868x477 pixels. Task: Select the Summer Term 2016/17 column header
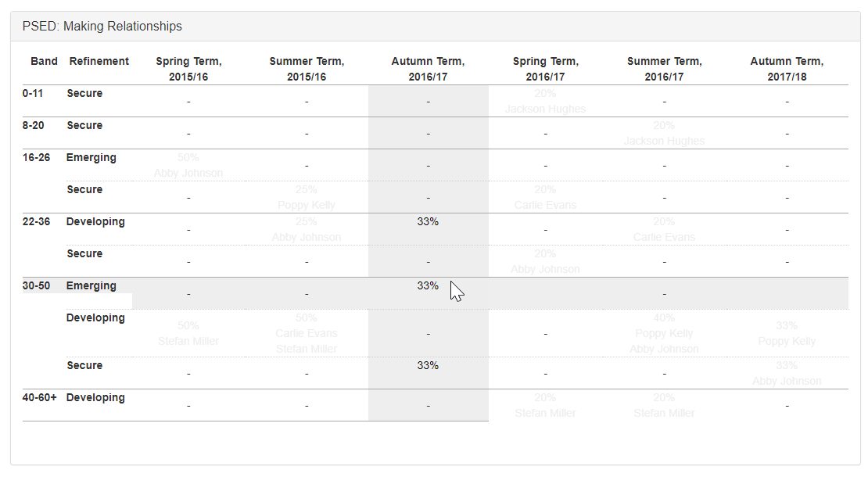tap(664, 69)
